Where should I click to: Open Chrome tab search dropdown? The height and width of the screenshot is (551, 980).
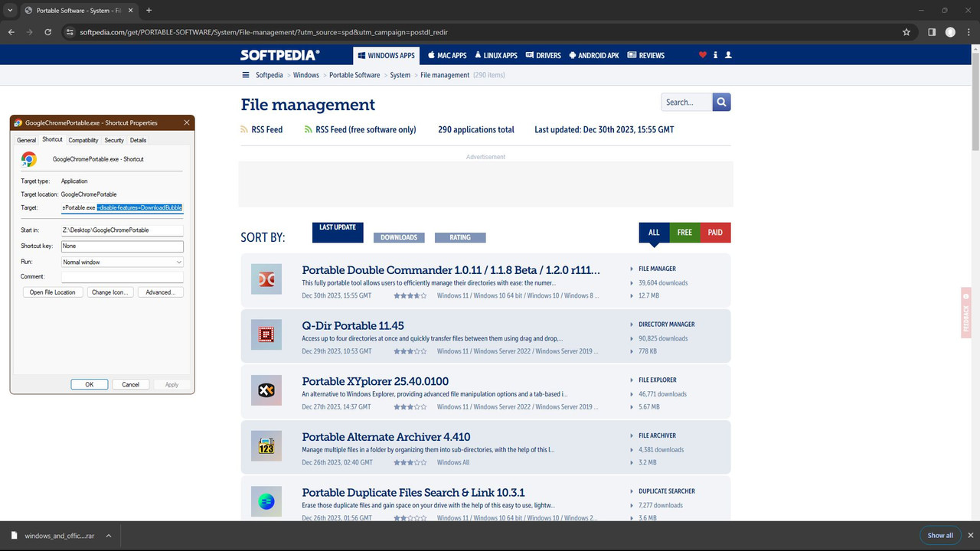[x=10, y=10]
